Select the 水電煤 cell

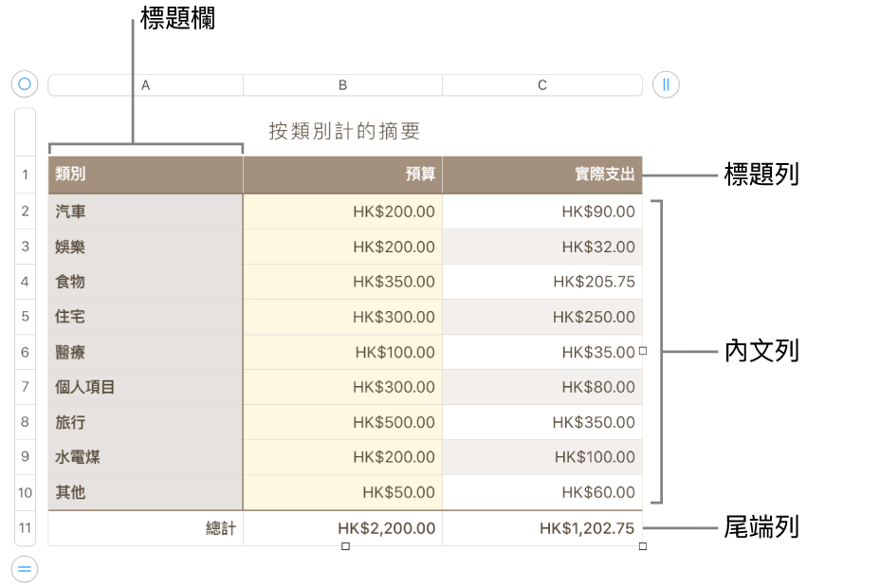click(x=146, y=457)
